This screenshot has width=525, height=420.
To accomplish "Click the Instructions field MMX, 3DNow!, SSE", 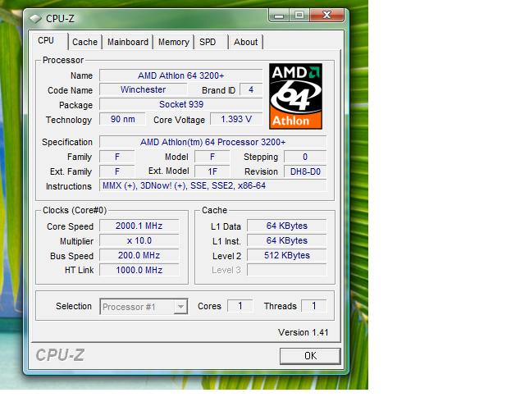I will tap(213, 185).
